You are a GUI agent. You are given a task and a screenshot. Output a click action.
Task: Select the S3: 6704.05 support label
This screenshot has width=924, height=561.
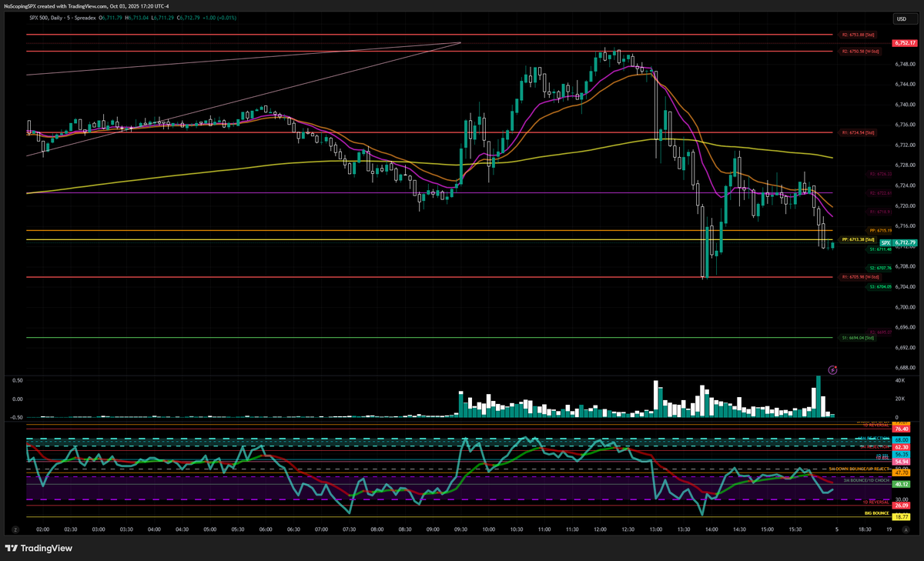coord(880,286)
